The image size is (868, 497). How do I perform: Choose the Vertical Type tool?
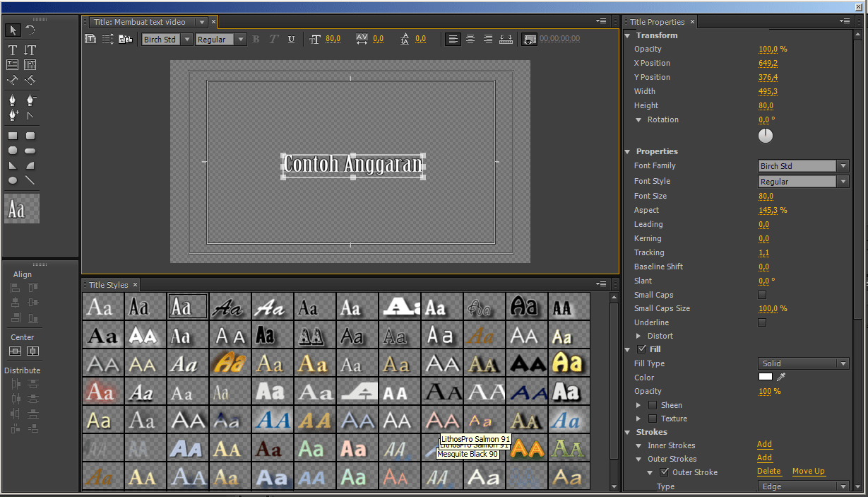tap(30, 50)
